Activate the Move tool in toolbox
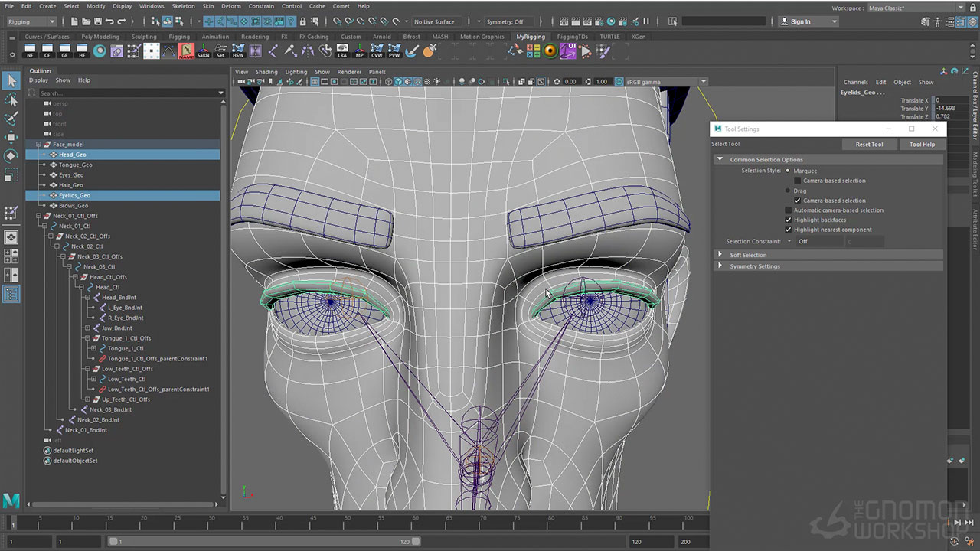 11,138
